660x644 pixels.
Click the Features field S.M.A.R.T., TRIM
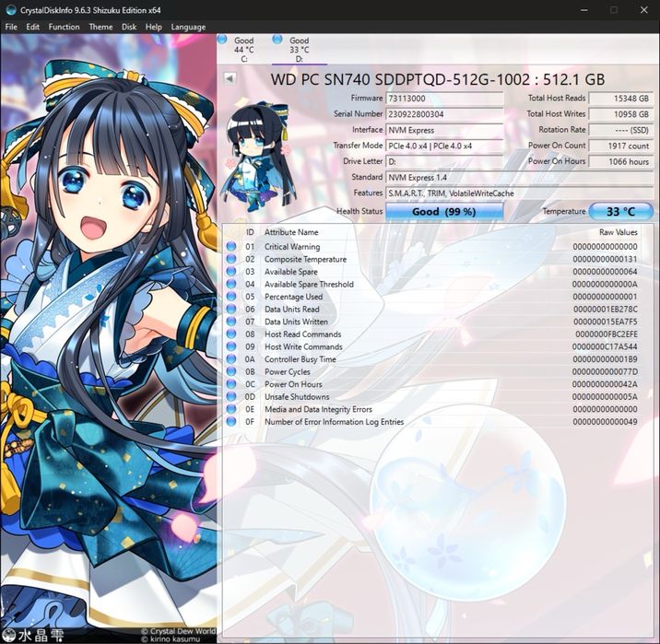(519, 193)
